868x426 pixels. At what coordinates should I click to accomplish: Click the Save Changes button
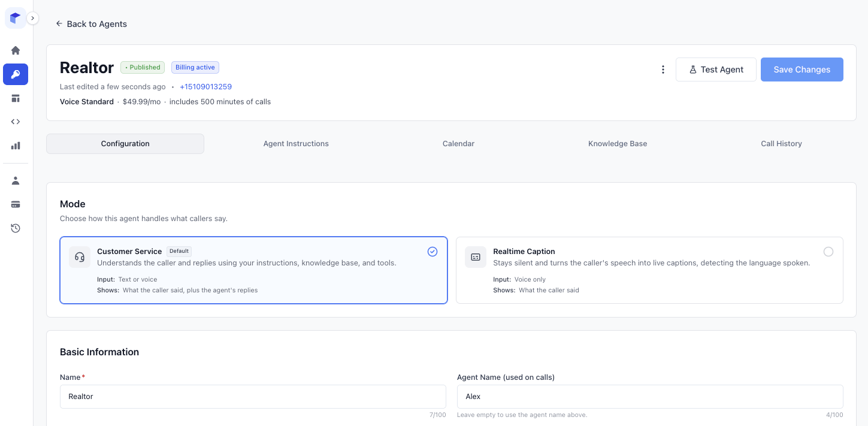click(802, 70)
